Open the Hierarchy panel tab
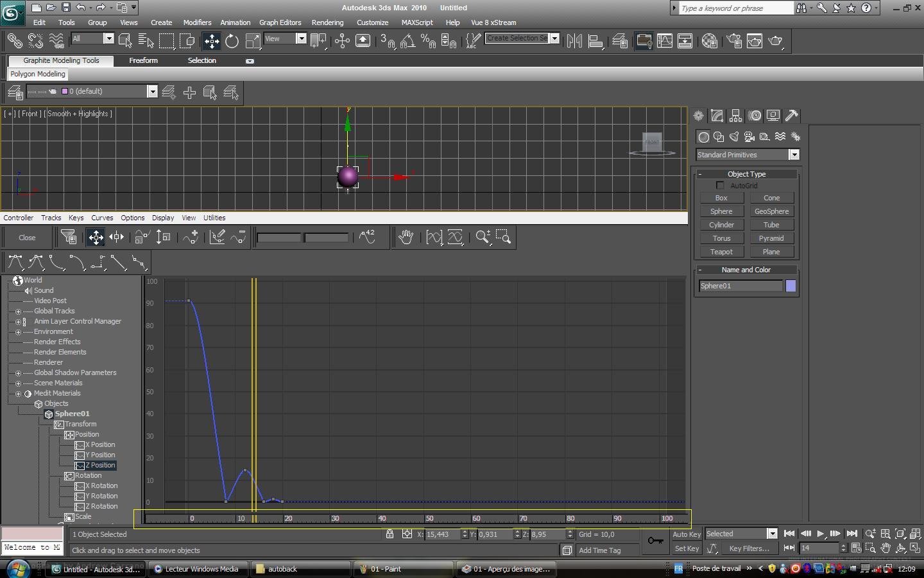This screenshot has height=578, width=924. pos(735,116)
